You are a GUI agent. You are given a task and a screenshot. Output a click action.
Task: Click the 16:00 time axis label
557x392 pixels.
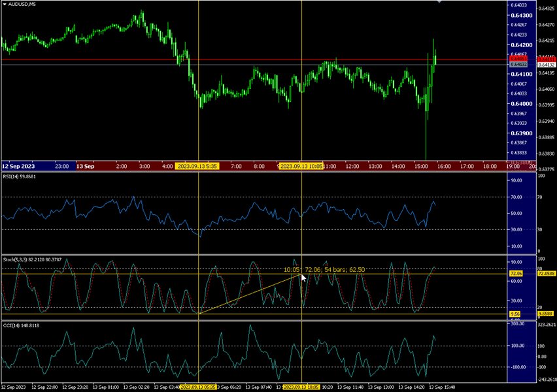tap(444, 166)
